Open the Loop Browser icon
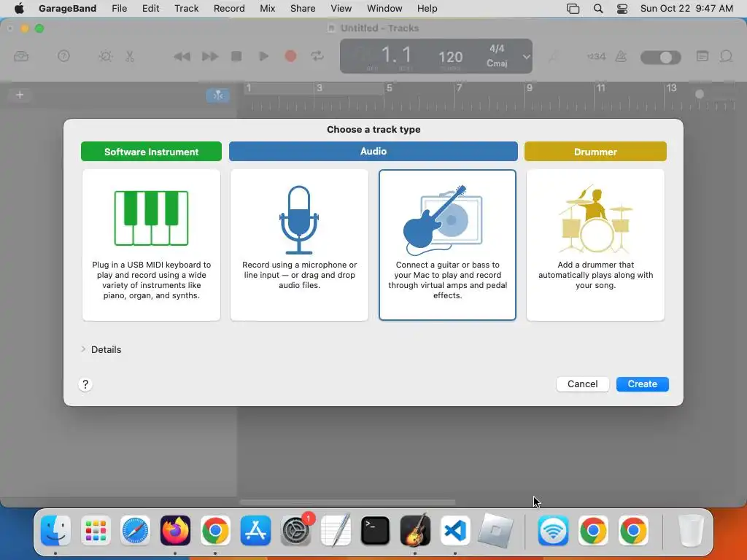Image resolution: width=747 pixels, height=560 pixels. [726, 56]
